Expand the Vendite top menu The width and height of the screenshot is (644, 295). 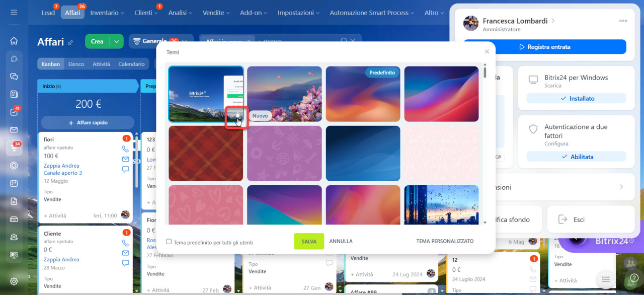coord(216,13)
